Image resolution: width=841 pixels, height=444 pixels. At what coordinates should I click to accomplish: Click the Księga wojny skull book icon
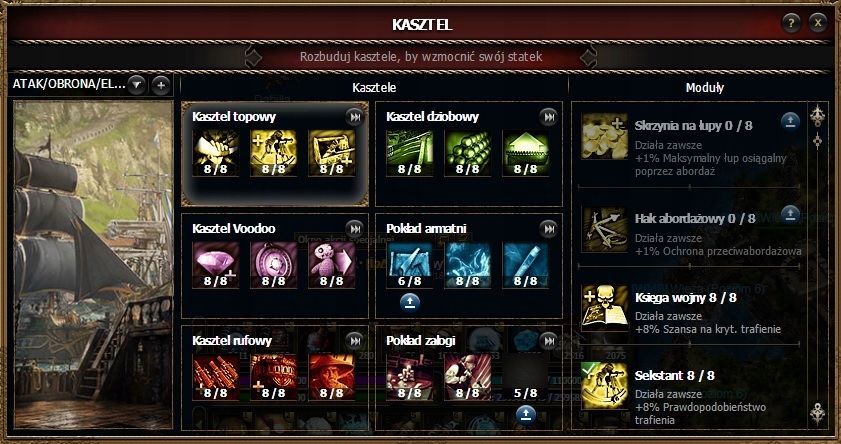click(604, 308)
